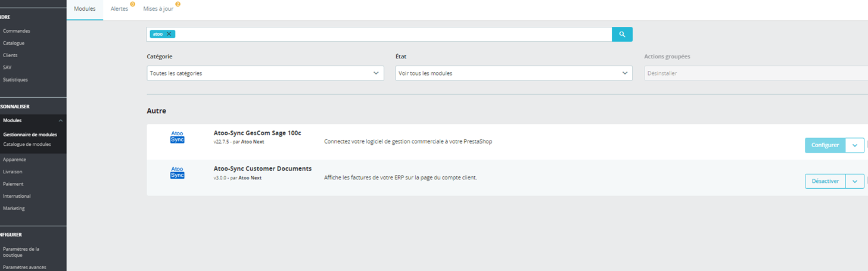Remove the 'atoo' search tag
Image resolution: width=868 pixels, height=271 pixels.
(169, 34)
